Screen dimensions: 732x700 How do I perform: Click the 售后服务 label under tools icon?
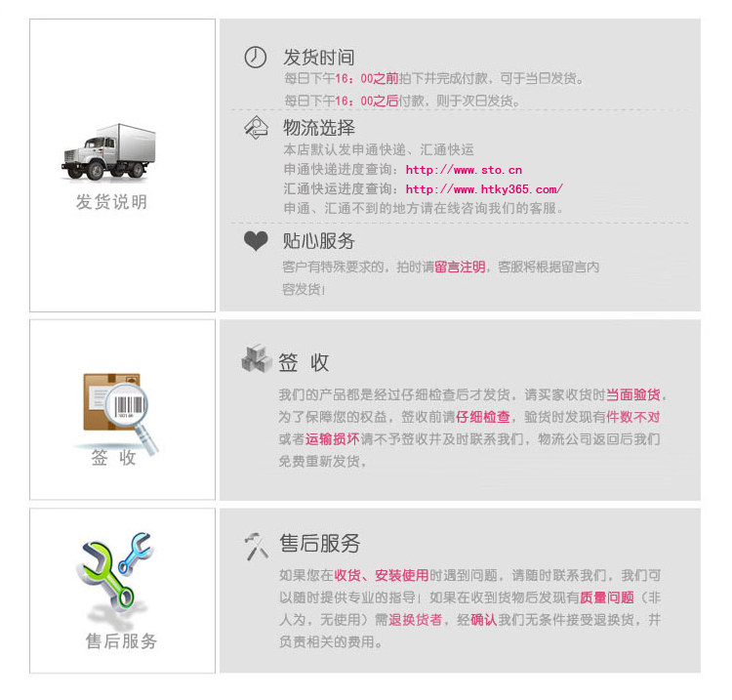[x=121, y=641]
